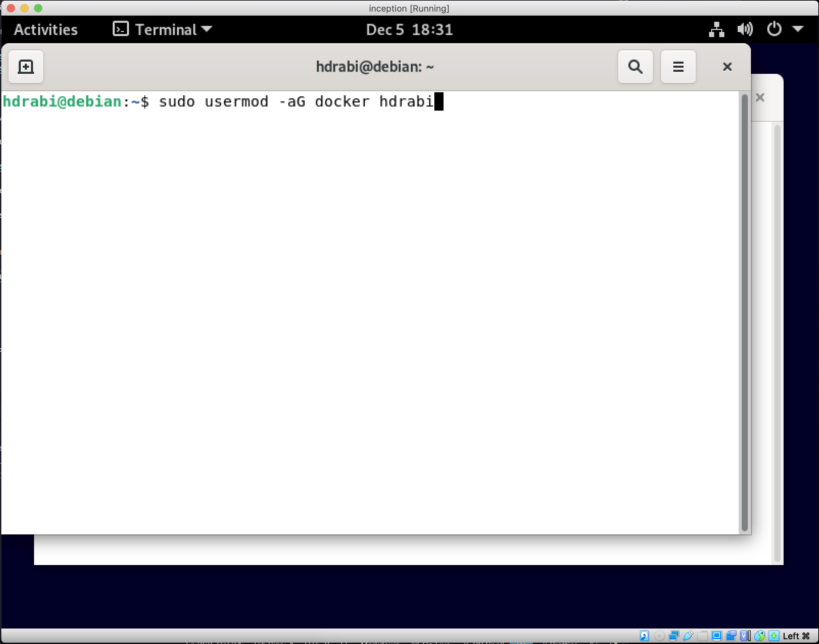The width and height of the screenshot is (819, 644).
Task: Click the VirtualBox hard disk activity icon
Action: 644,636
